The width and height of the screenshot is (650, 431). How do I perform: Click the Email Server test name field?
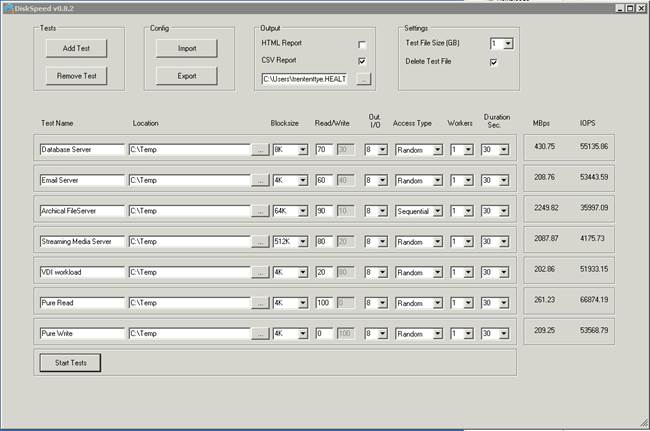[81, 181]
